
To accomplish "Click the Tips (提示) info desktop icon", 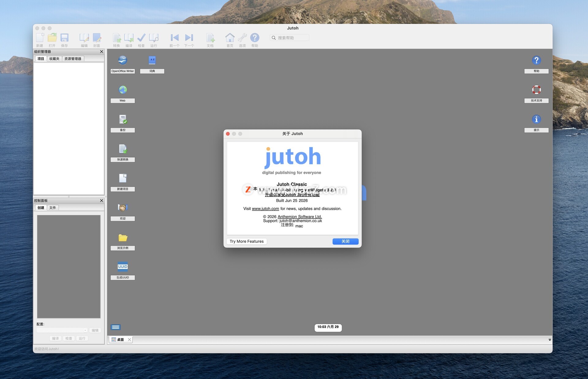I will point(537,119).
